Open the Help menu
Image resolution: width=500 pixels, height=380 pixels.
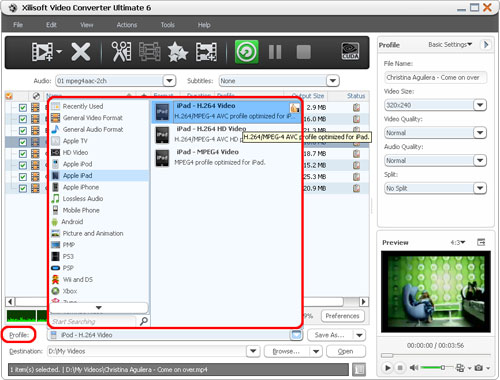[x=204, y=25]
